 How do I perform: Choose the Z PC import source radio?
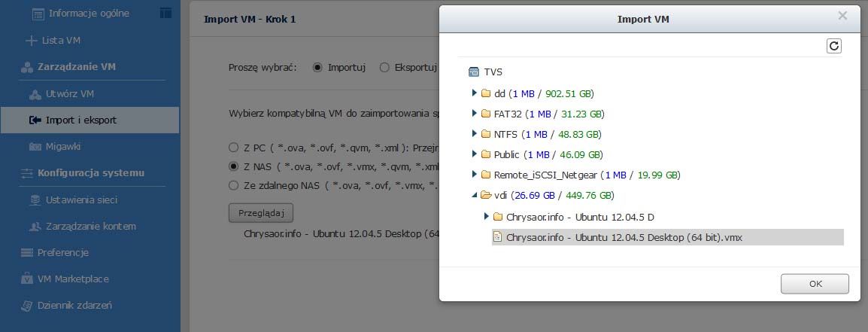point(234,148)
